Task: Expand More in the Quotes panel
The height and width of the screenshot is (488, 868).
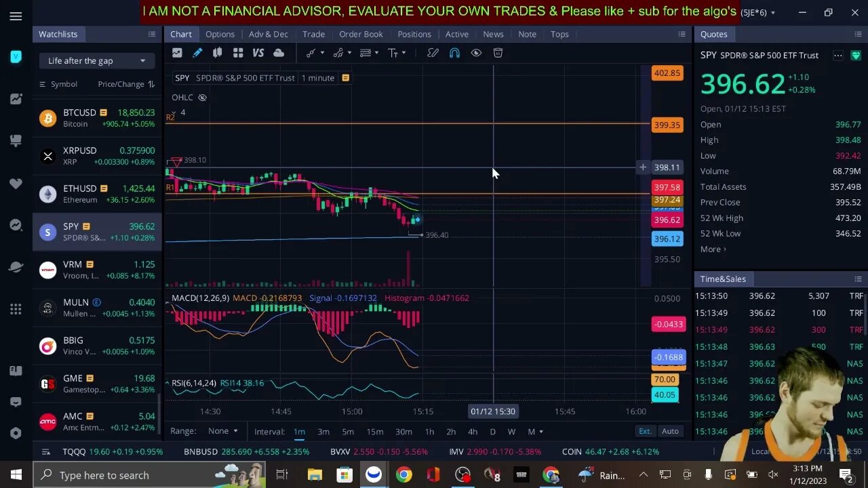Action: (x=713, y=249)
